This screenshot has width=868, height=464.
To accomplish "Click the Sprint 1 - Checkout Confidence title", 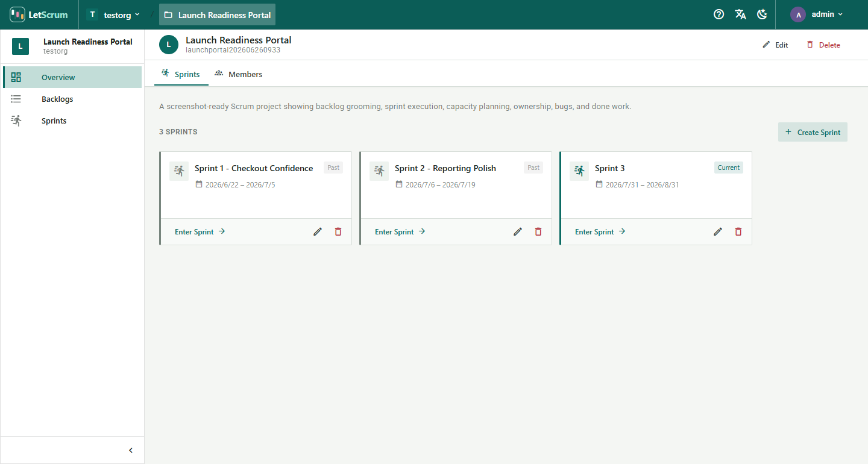I will tap(254, 168).
